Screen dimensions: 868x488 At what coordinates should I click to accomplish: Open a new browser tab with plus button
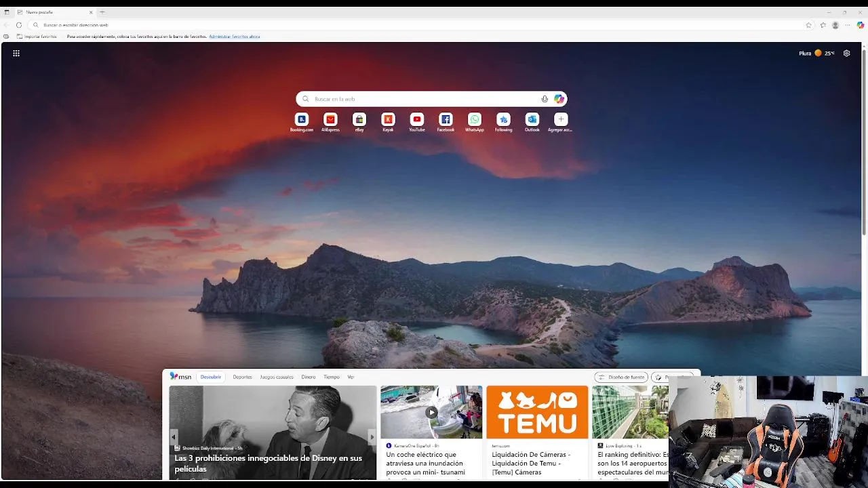tap(102, 12)
